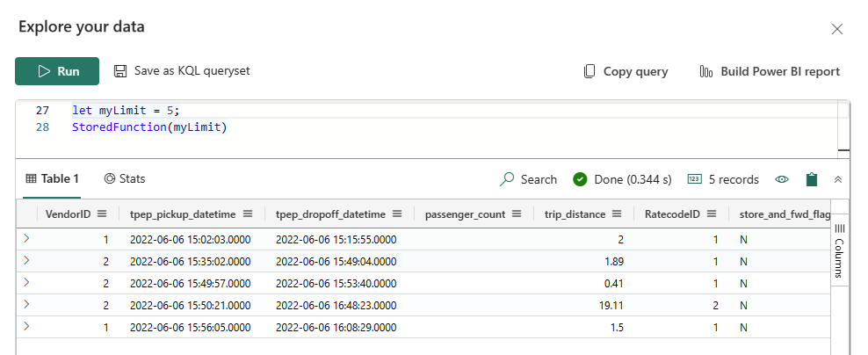This screenshot has height=355, width=868.
Task: Expand the first result row
Action: [x=26, y=238]
